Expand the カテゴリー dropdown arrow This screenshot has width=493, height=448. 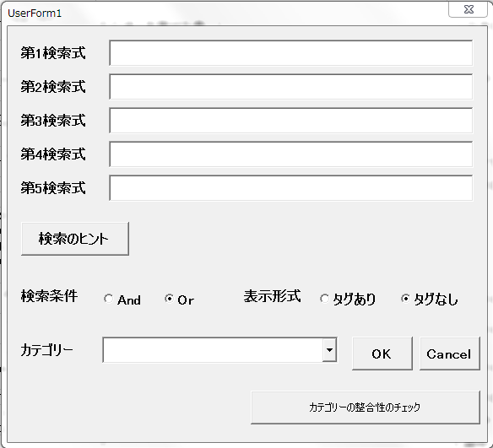point(329,350)
